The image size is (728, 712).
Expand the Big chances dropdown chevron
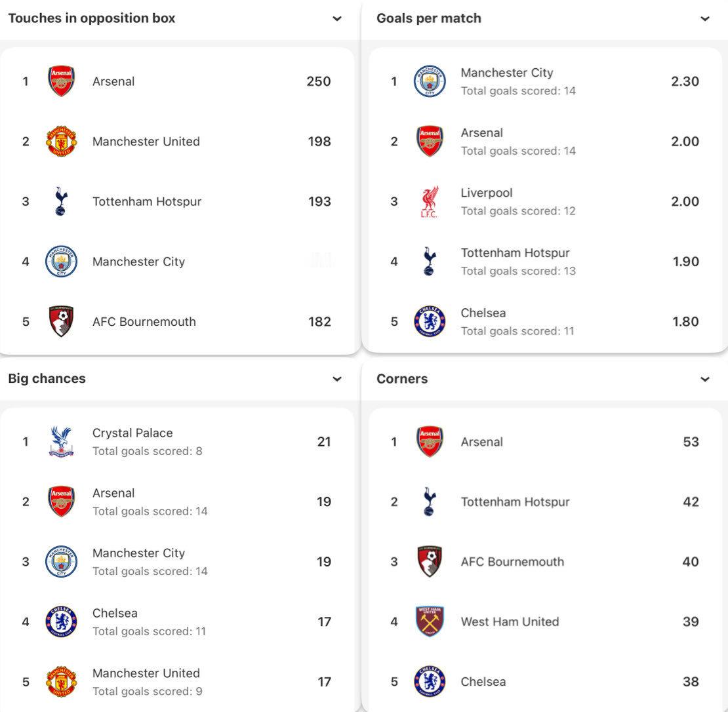tap(337, 379)
